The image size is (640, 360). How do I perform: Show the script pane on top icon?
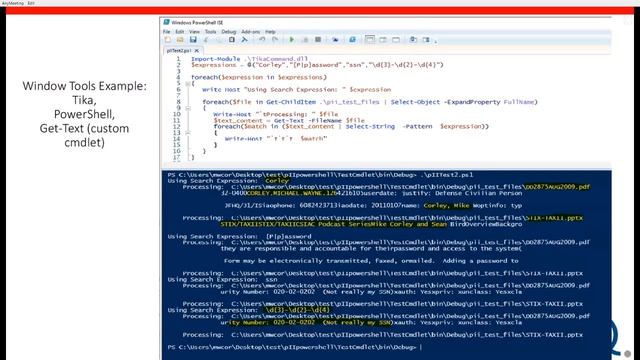pyautogui.click(x=370, y=40)
